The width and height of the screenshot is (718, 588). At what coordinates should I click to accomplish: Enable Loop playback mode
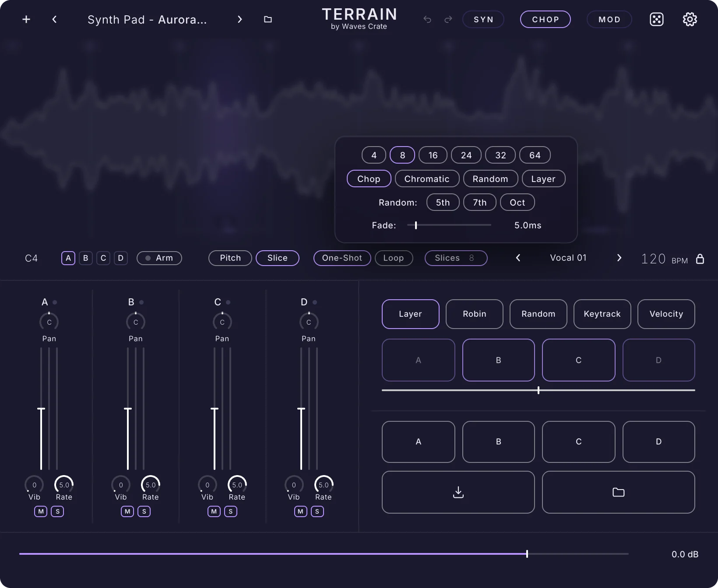tap(394, 258)
